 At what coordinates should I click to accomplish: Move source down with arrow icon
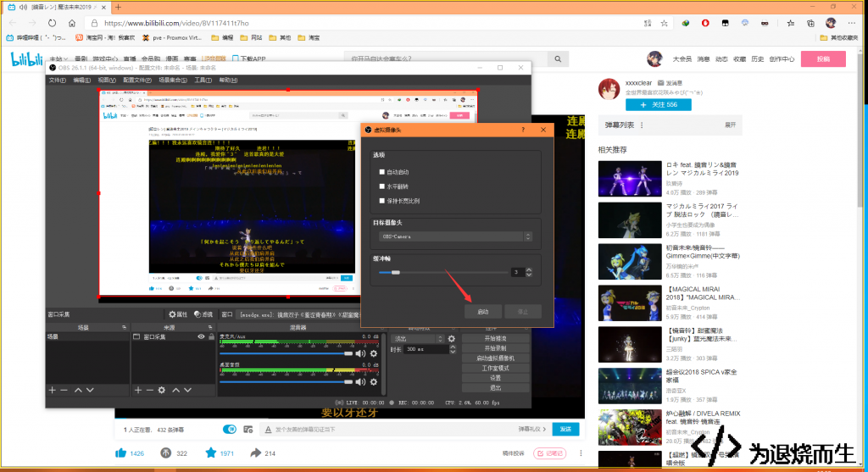pyautogui.click(x=188, y=390)
